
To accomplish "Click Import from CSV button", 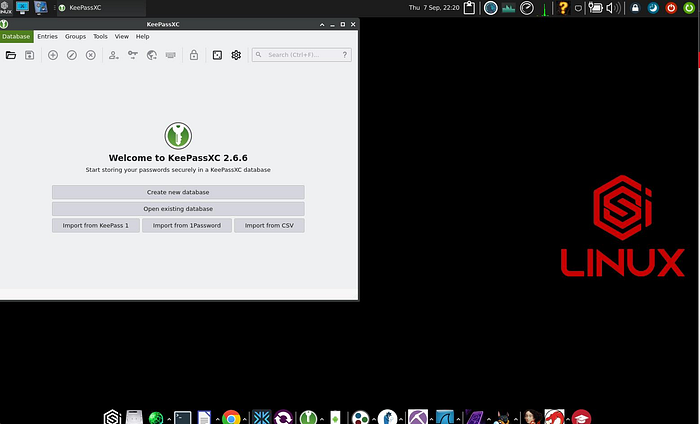I will tap(269, 225).
